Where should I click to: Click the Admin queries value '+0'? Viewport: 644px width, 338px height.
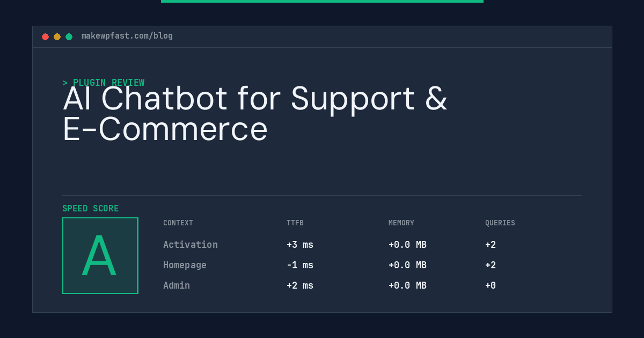pos(491,285)
